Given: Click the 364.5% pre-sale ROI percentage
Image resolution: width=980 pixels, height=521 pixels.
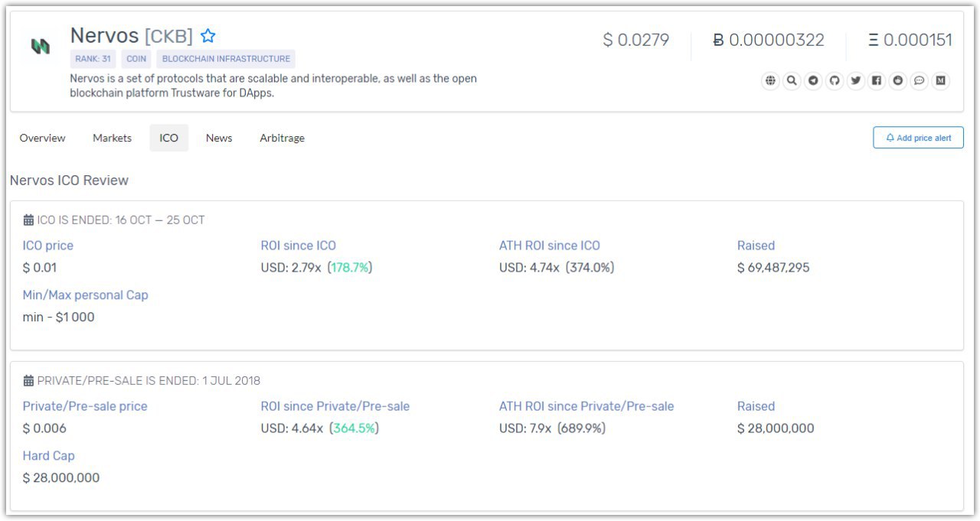Looking at the screenshot, I should [x=354, y=428].
